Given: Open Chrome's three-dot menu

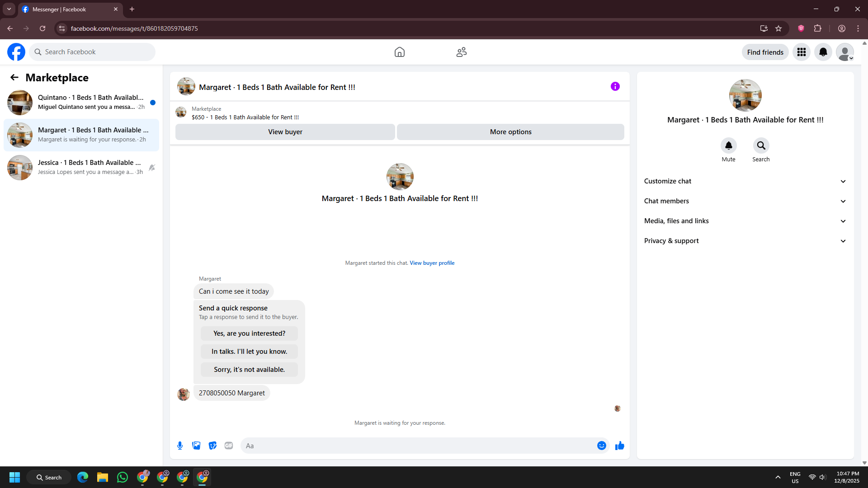Looking at the screenshot, I should [x=858, y=28].
